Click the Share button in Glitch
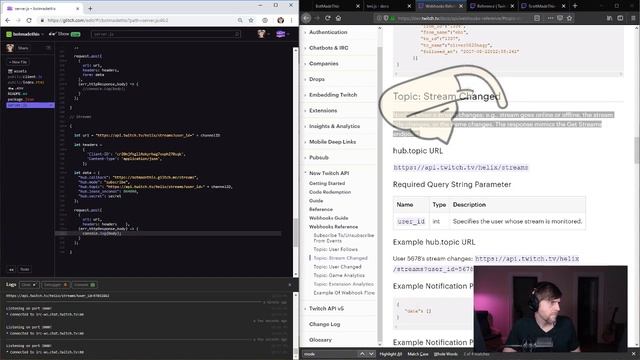 (x=23, y=48)
